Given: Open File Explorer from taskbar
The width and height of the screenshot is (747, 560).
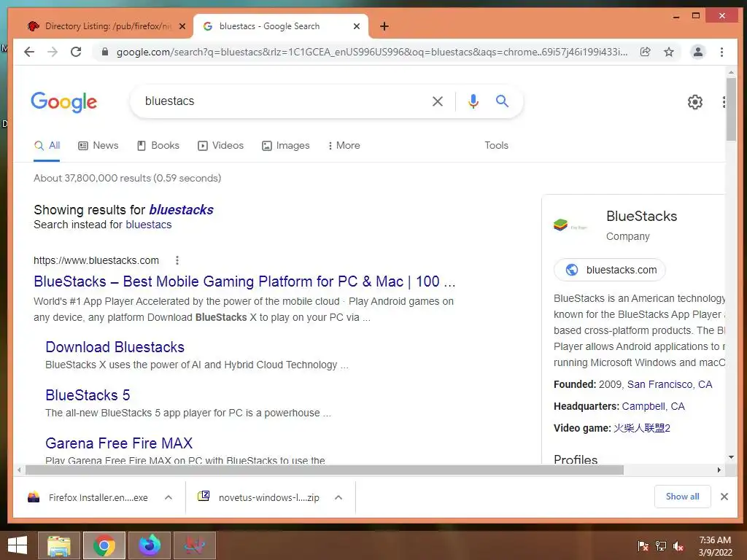Looking at the screenshot, I should click(58, 545).
